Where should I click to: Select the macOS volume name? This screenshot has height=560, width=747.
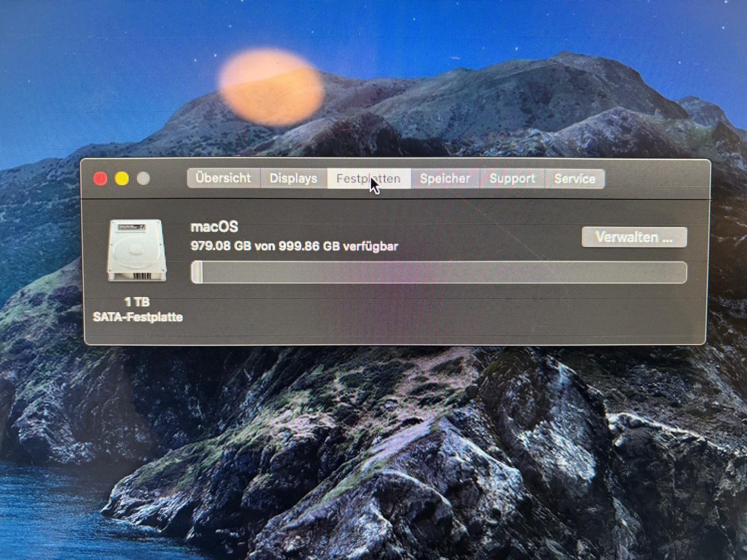coord(214,227)
